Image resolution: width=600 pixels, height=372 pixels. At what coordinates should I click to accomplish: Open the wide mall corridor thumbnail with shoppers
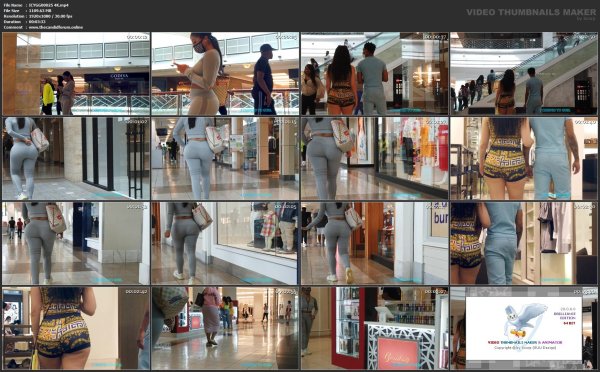[225, 328]
